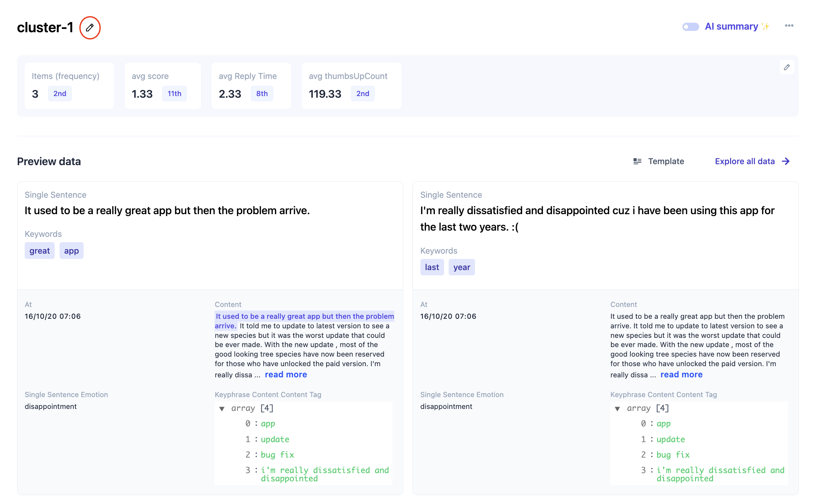Open the three-dots more options menu
The width and height of the screenshot is (821, 504).
tap(789, 26)
